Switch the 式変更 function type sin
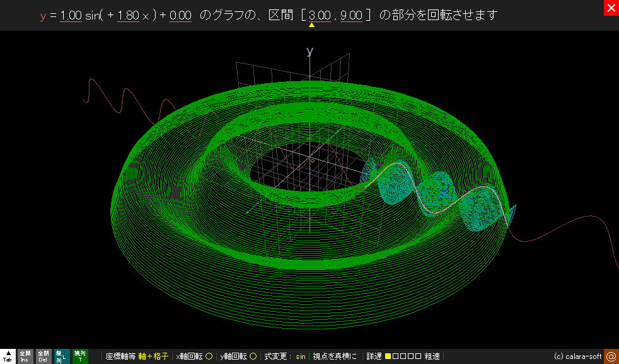619x364 pixels. 301,356
